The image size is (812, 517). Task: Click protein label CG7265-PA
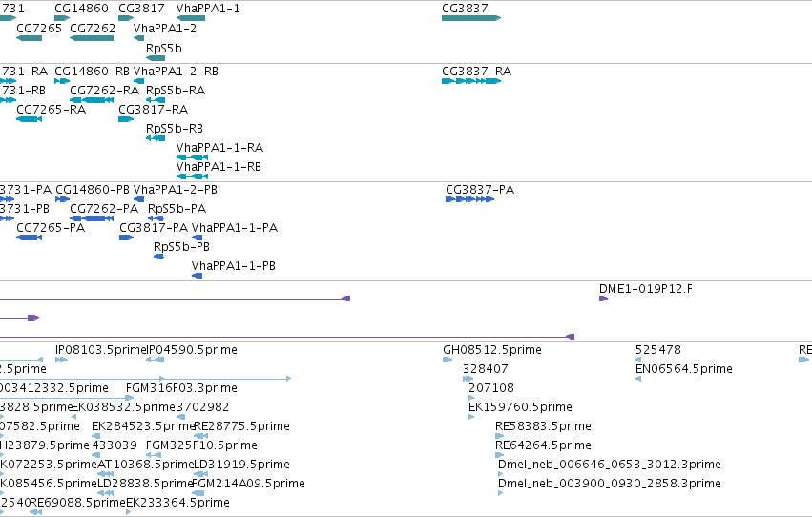click(51, 228)
